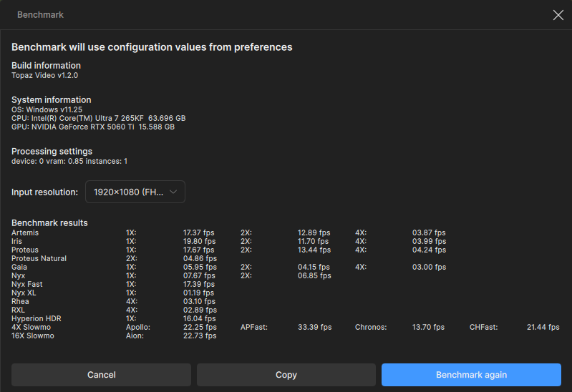Screen dimensions: 572x392
Task: Click the CPU Intel Core Ultra 7 line
Action: pyautogui.click(x=98, y=118)
